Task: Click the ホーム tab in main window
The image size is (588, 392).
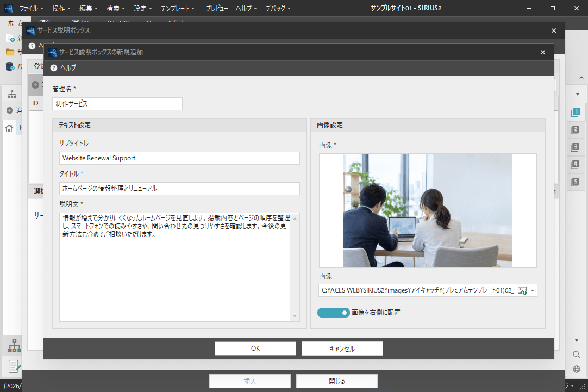Action: (x=15, y=23)
